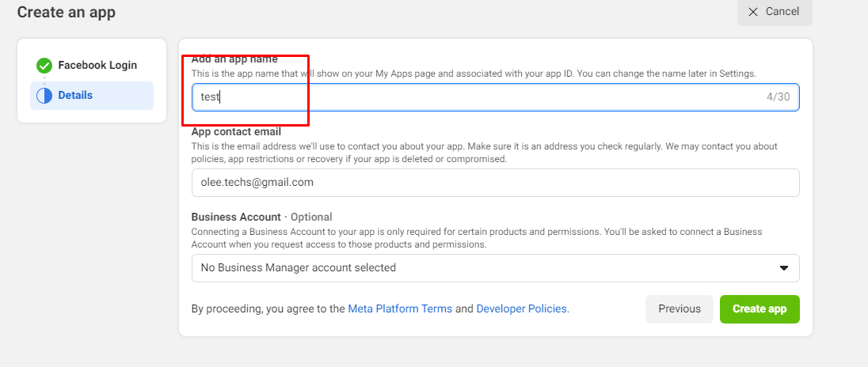Click the "Optional" text beside Business Account
Image resolution: width=868 pixels, height=367 pixels.
click(311, 217)
